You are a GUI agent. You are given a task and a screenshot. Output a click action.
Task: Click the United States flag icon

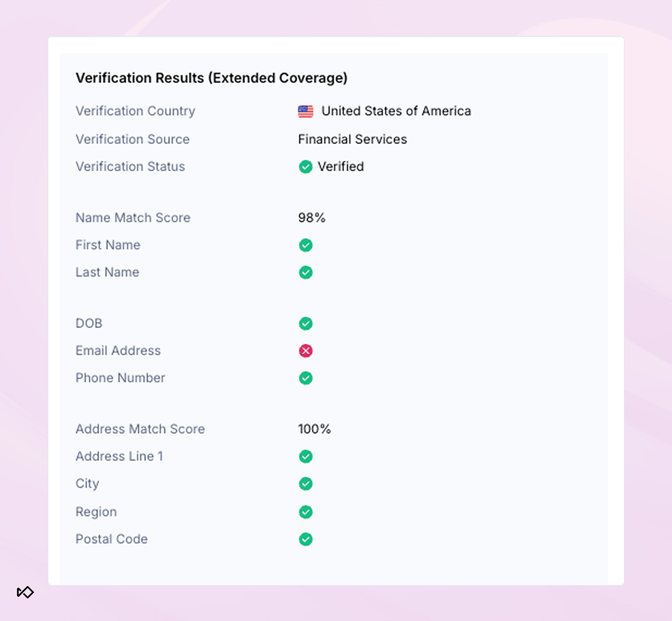306,111
